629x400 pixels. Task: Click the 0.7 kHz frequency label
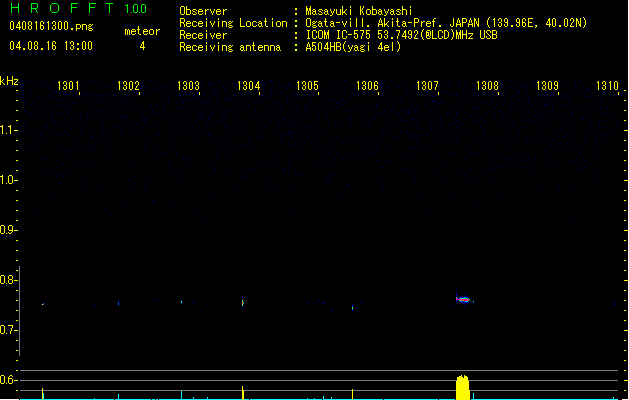[8, 330]
